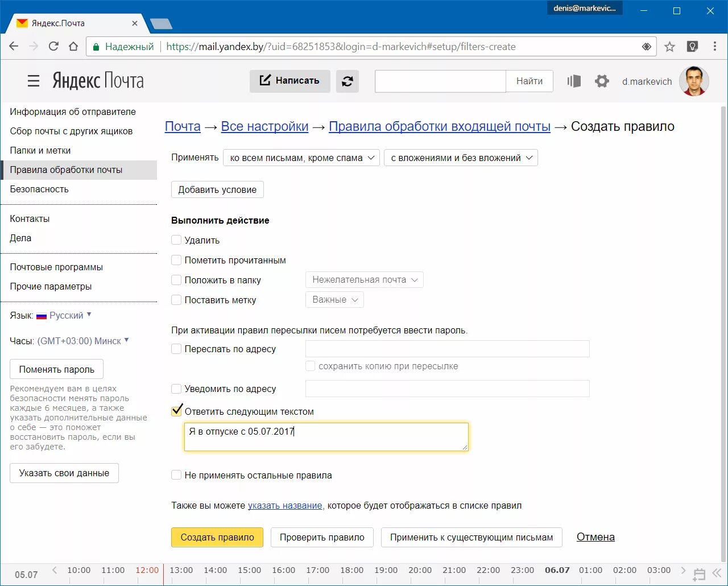
Task: Follow the Все настройки breadcrumb link
Action: [264, 126]
